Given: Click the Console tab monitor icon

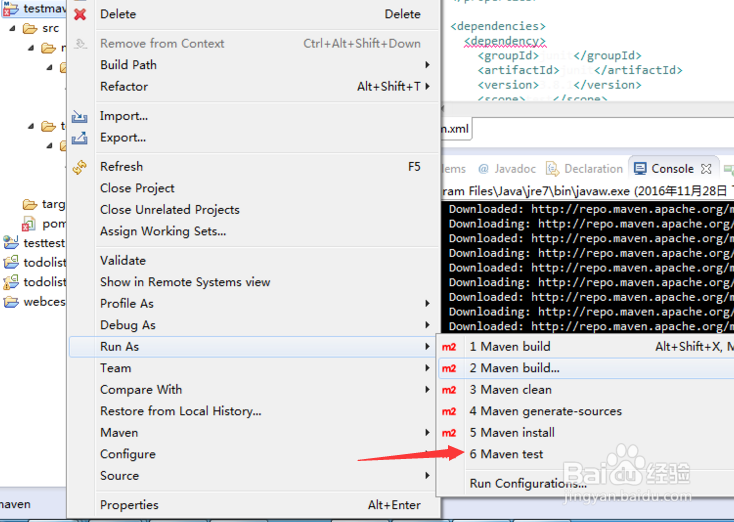Looking at the screenshot, I should click(x=640, y=169).
